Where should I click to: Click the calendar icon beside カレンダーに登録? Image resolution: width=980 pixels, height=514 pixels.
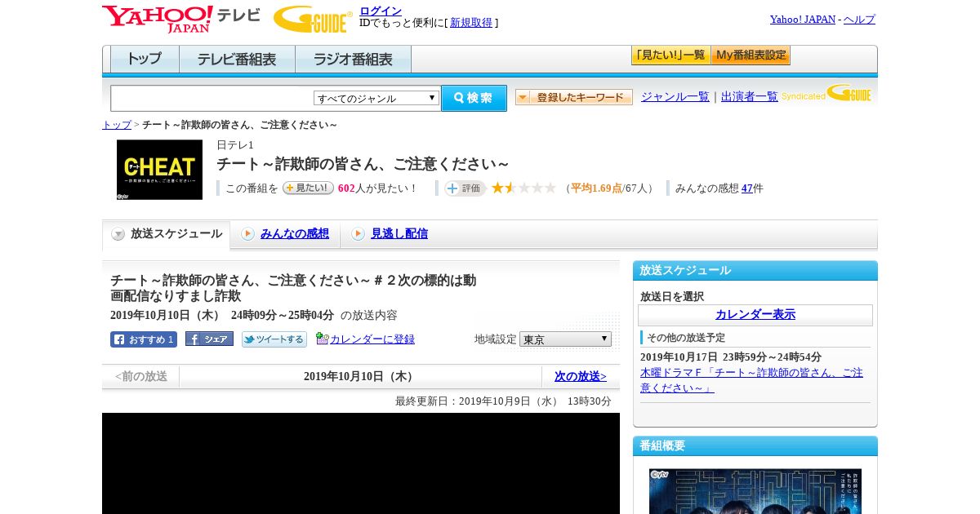click(x=322, y=339)
